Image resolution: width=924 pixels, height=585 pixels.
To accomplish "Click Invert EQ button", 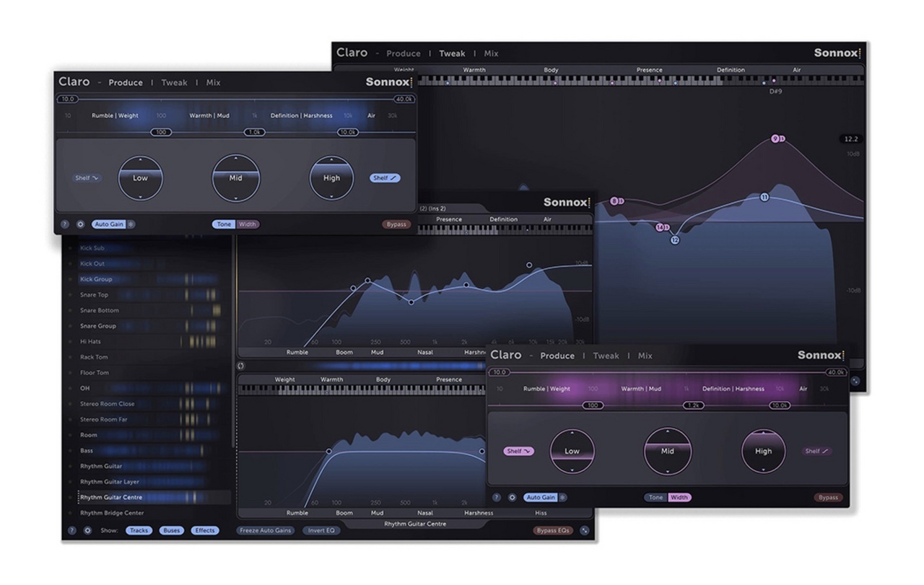I will click(321, 531).
